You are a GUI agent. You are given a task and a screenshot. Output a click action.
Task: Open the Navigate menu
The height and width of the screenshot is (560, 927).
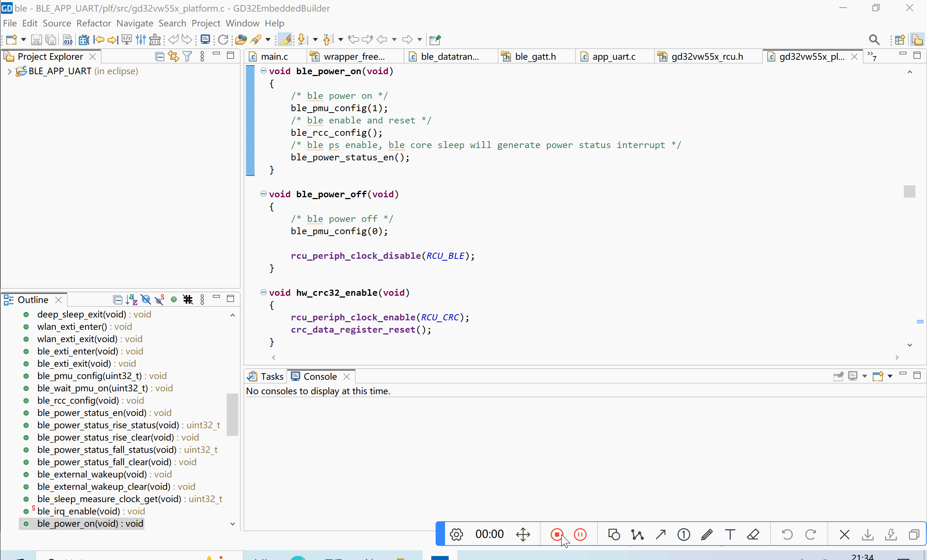(x=134, y=23)
